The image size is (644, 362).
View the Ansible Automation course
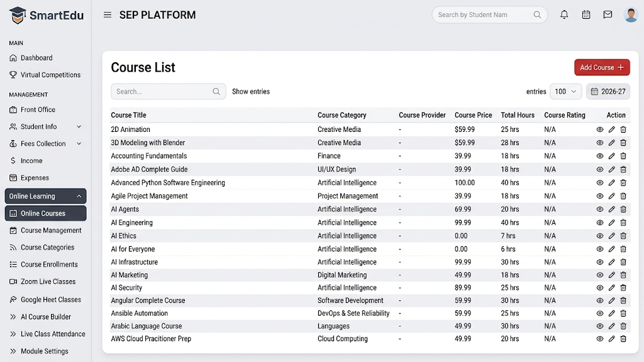[599, 313]
